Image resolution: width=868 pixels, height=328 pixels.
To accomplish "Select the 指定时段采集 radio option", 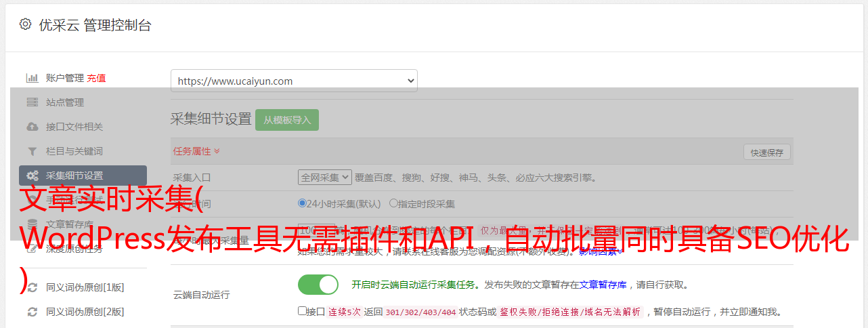I will pyautogui.click(x=393, y=203).
